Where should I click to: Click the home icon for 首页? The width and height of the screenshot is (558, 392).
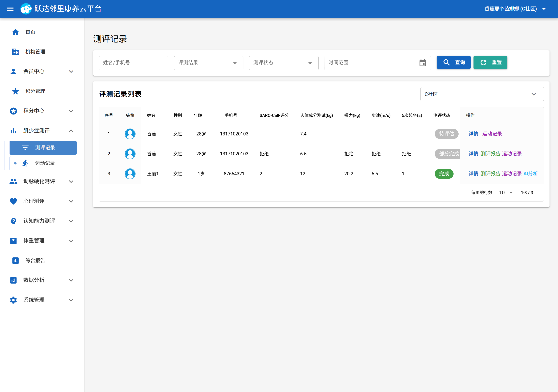click(16, 32)
